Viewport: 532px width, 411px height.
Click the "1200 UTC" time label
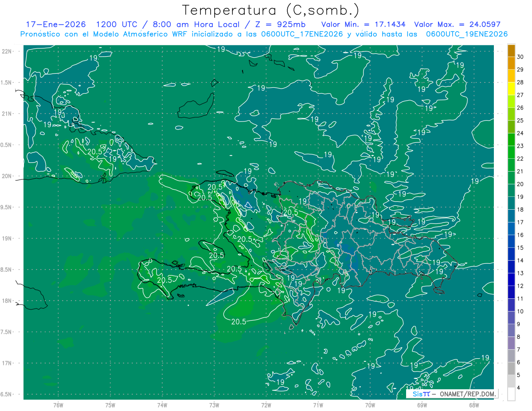pyautogui.click(x=117, y=25)
